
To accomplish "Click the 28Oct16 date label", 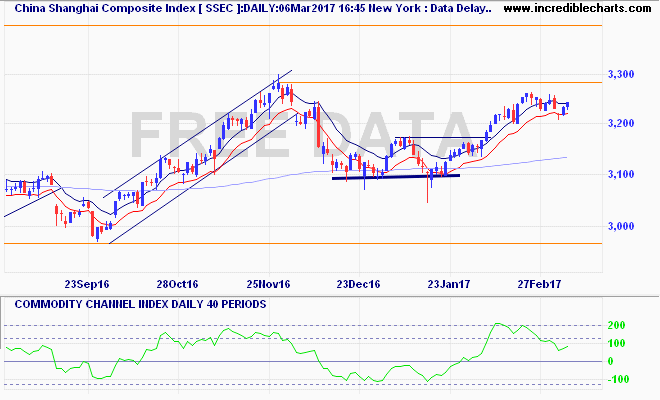I will click(x=177, y=284).
